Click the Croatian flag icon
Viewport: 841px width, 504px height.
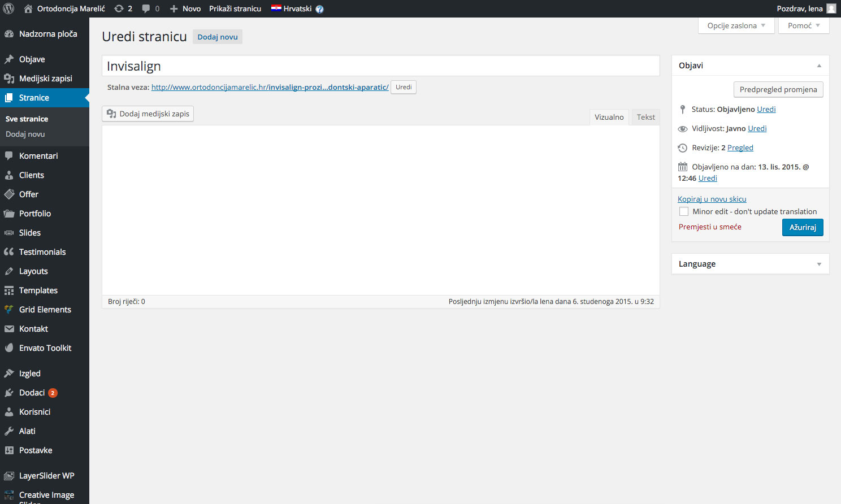(x=276, y=8)
